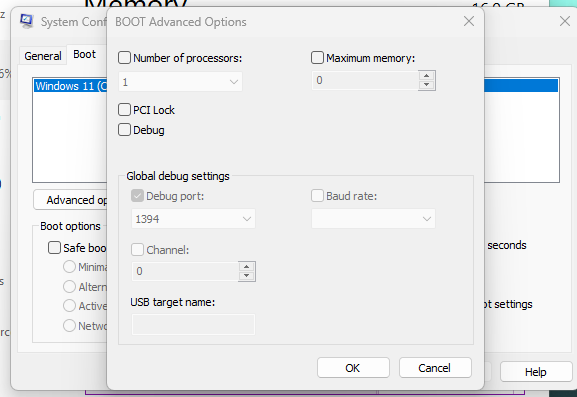Screen dimensions: 577x397
Task: Click the Cancel button
Action: click(435, 368)
